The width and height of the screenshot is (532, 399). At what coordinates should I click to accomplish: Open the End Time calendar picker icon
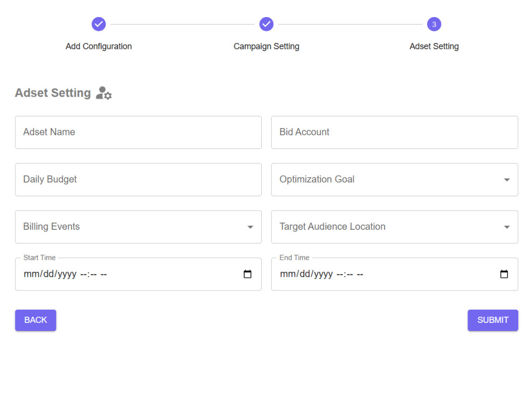[504, 274]
